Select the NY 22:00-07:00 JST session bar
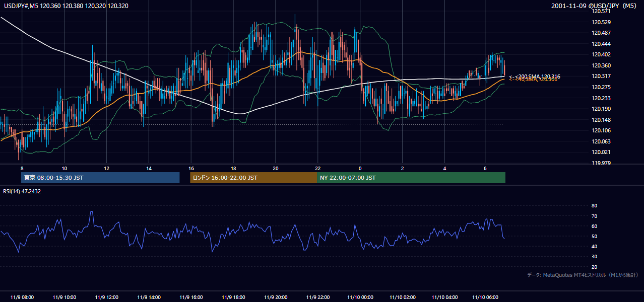 point(411,178)
